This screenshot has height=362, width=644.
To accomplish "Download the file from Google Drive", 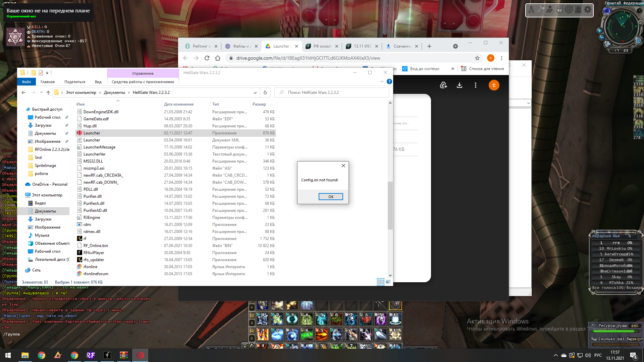I will (x=460, y=85).
